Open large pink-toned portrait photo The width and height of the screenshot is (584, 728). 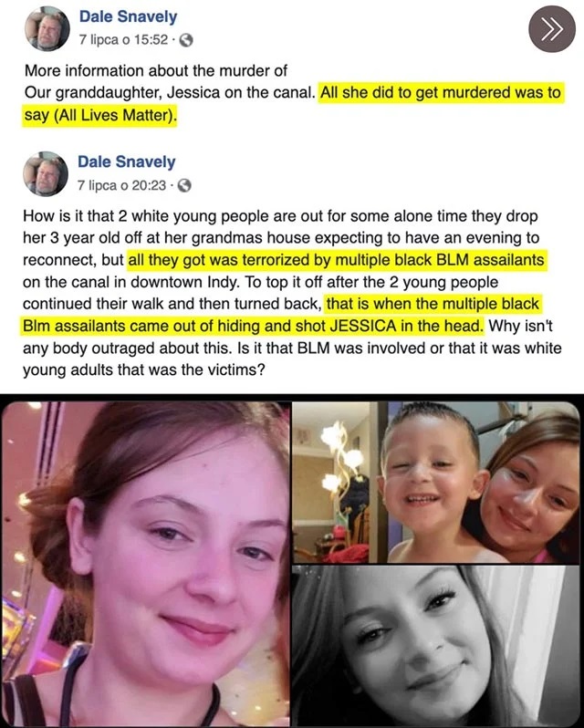pyautogui.click(x=145, y=564)
